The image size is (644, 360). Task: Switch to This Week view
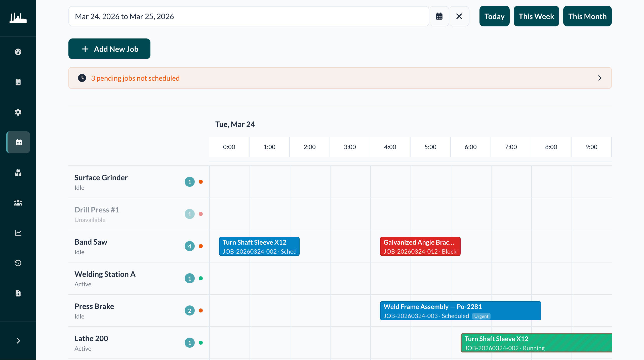pyautogui.click(x=536, y=16)
